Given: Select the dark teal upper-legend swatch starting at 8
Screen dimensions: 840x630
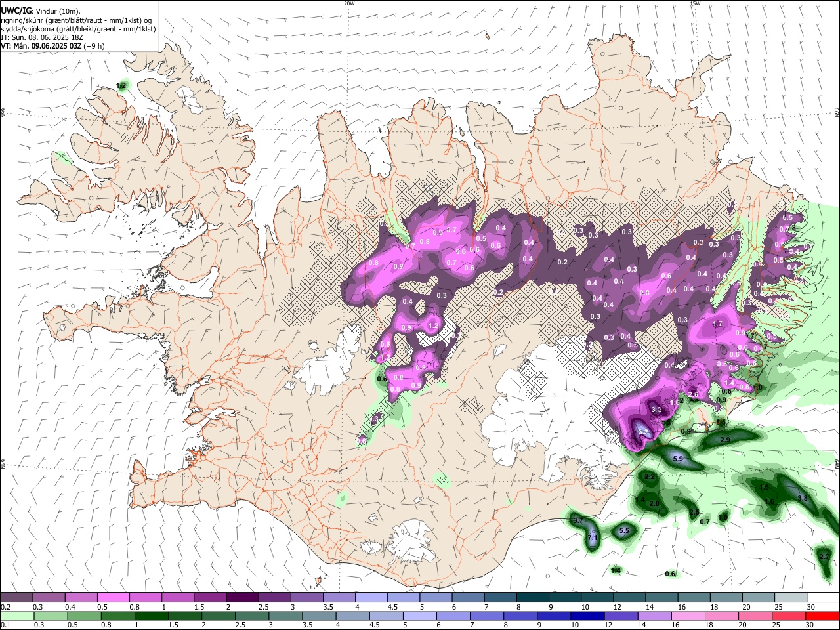Looking at the screenshot, I should [533, 598].
